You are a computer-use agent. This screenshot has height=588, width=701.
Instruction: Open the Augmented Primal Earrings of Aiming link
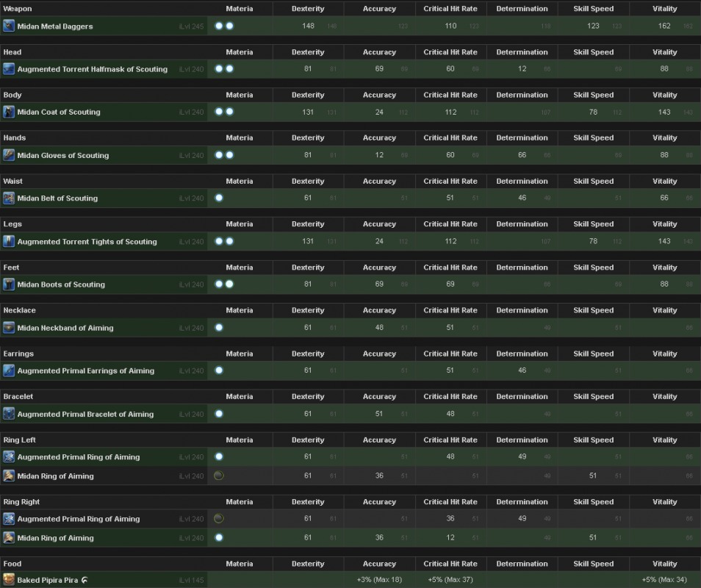pyautogui.click(x=85, y=370)
